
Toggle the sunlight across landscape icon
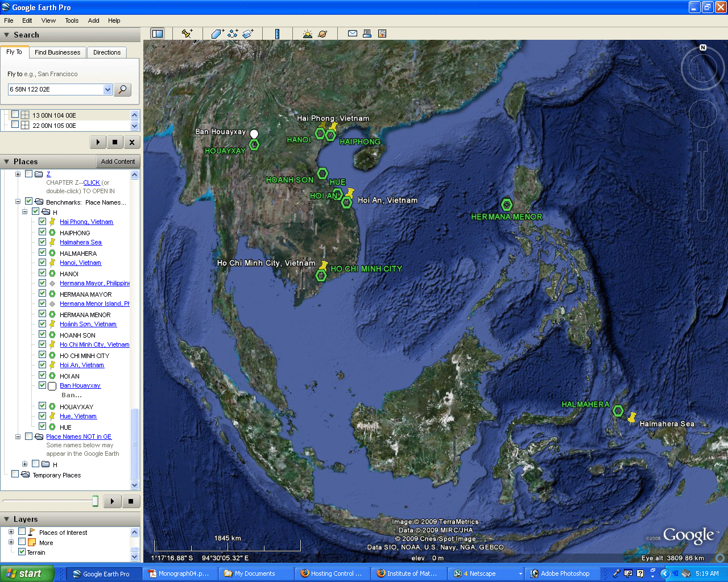coord(308,34)
